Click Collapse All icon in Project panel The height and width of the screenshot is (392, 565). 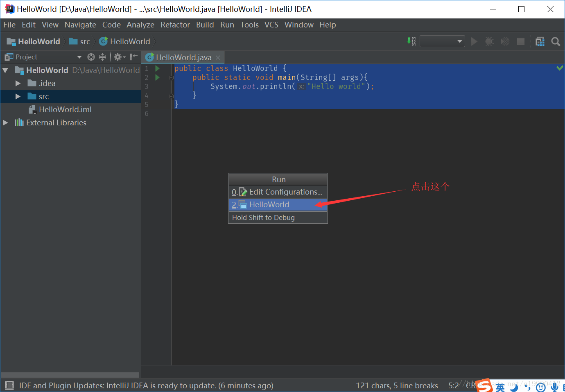(102, 57)
